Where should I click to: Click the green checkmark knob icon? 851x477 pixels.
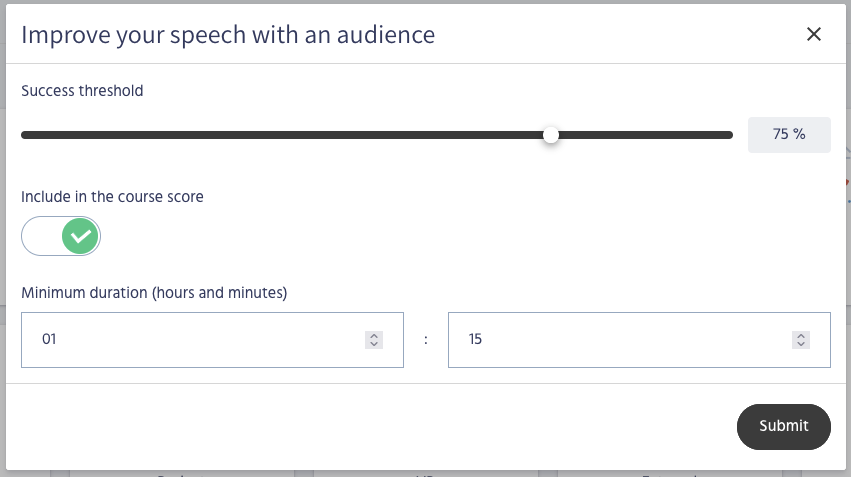(x=80, y=237)
